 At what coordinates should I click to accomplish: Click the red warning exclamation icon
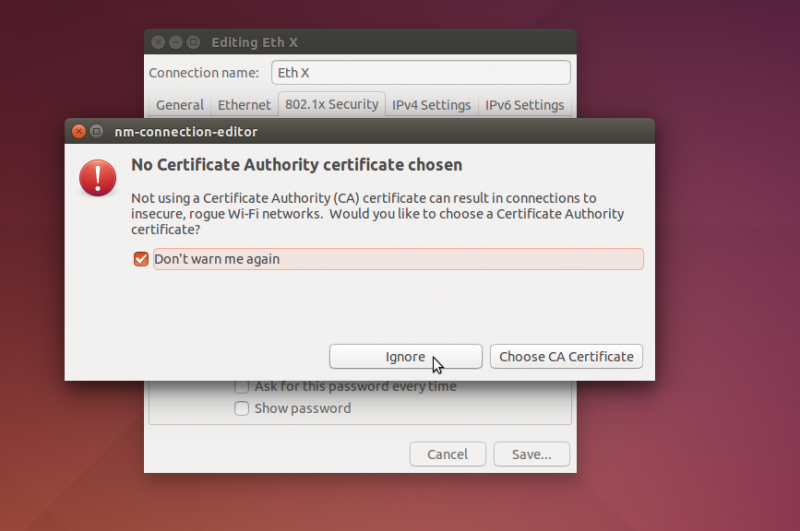point(97,178)
